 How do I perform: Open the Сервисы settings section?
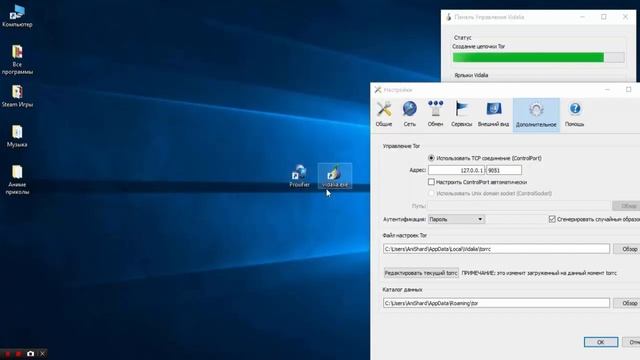(461, 114)
